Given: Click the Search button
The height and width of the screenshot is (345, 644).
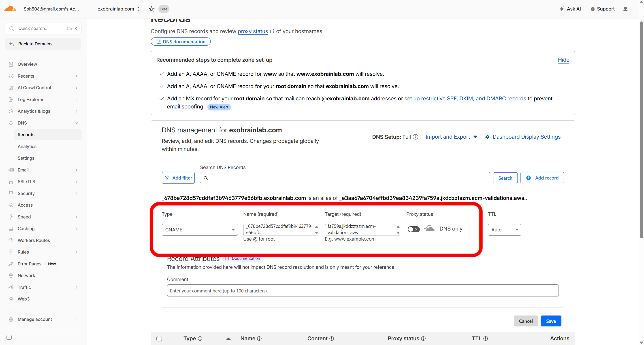Looking at the screenshot, I should tap(505, 178).
